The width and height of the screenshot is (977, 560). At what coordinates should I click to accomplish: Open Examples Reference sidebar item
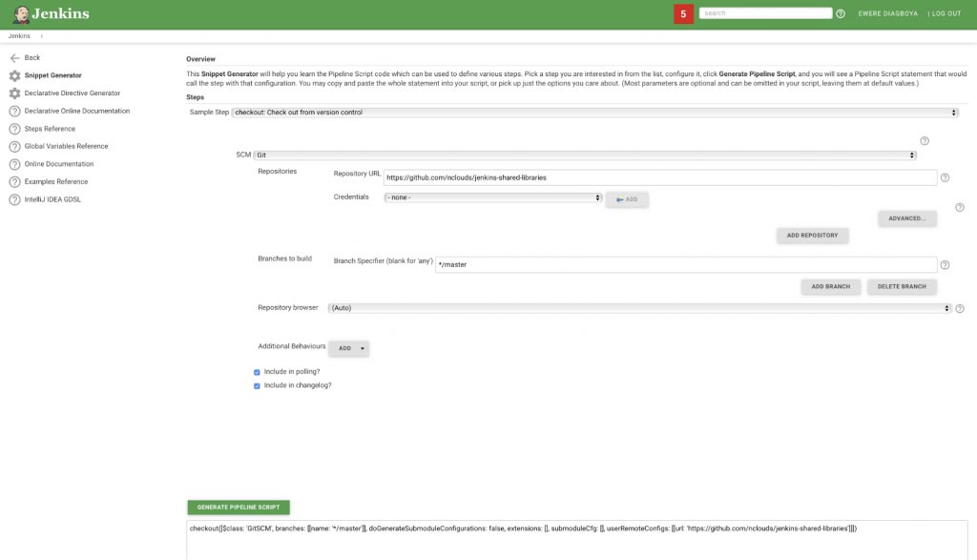tap(56, 182)
